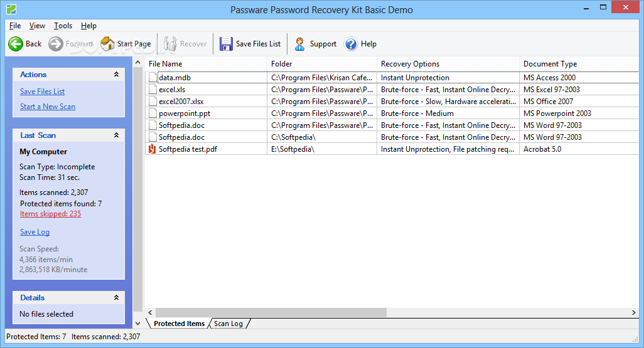644x348 pixels.
Task: Sort by File Name column header
Action: 206,63
